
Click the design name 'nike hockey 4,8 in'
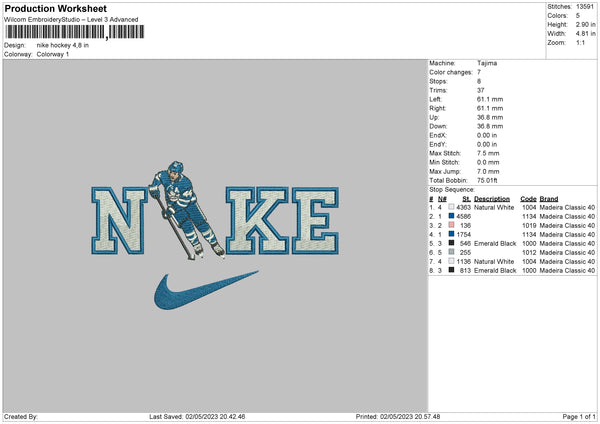coord(63,45)
